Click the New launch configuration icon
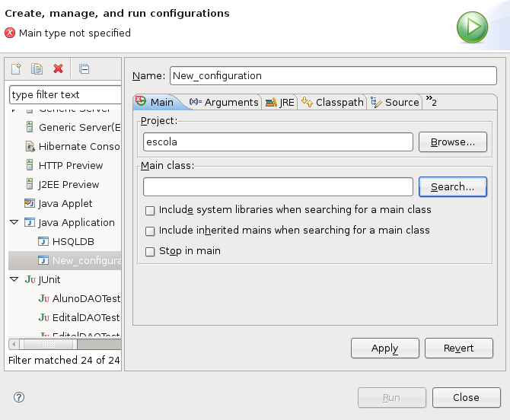 [16, 69]
